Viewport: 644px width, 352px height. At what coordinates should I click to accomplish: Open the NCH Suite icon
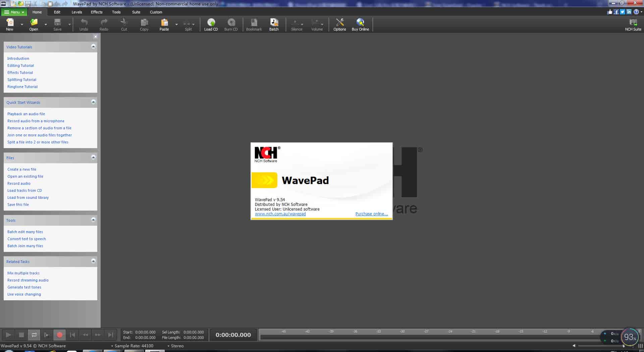tap(633, 24)
